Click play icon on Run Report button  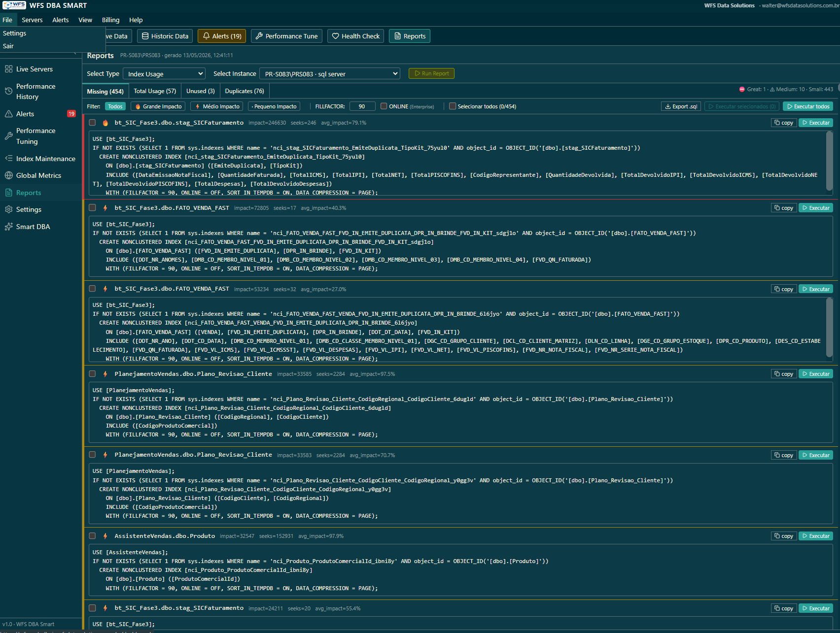coord(417,73)
